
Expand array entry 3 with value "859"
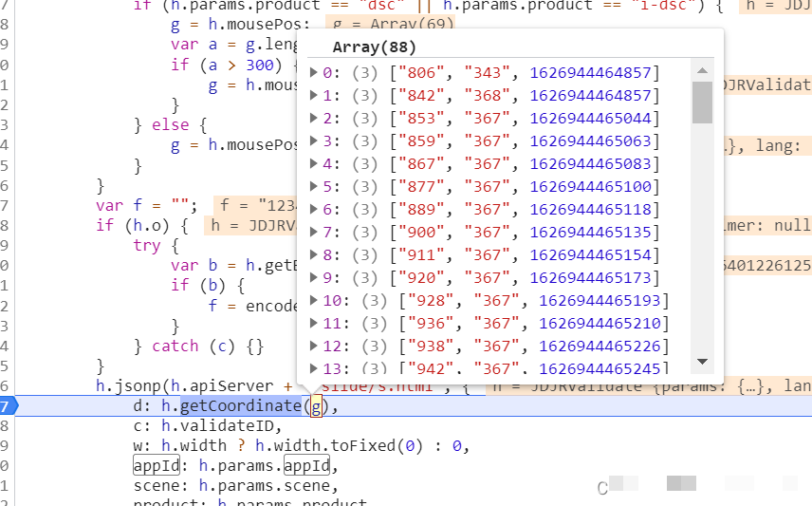pyautogui.click(x=315, y=141)
